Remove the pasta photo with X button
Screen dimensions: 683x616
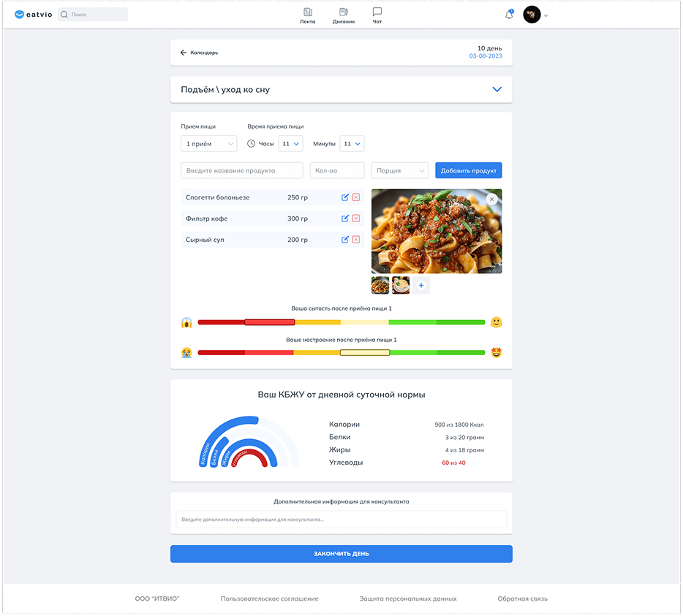click(x=491, y=199)
